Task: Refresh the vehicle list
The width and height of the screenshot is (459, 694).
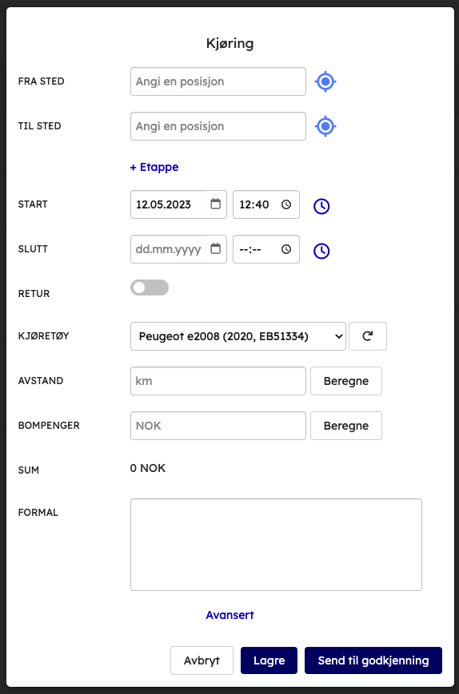Action: 367,336
